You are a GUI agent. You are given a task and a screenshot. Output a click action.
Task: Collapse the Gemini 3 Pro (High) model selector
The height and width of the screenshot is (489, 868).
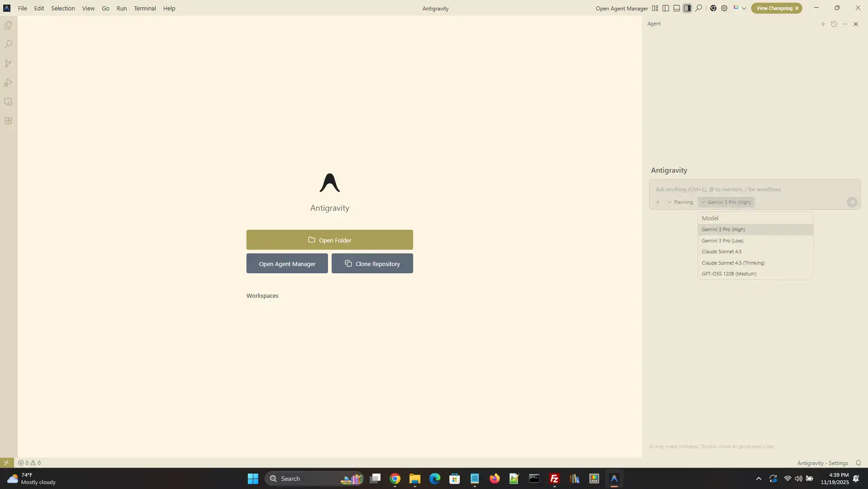point(726,202)
